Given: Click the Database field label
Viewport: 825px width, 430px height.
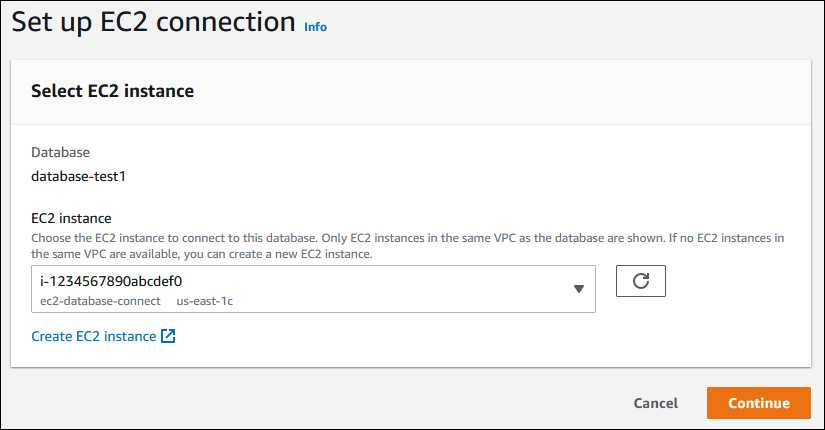Looking at the screenshot, I should coord(60,152).
